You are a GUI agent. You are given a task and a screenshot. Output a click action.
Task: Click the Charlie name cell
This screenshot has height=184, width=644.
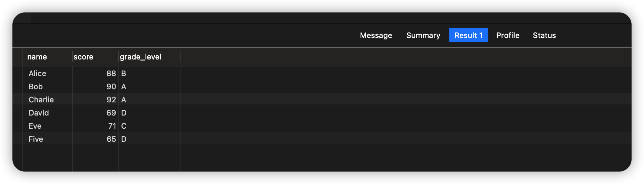click(x=41, y=100)
